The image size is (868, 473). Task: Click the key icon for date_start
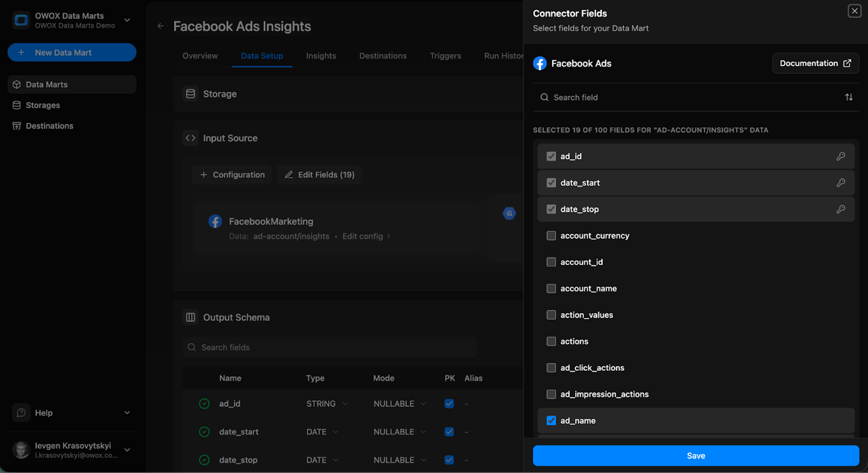[841, 183]
